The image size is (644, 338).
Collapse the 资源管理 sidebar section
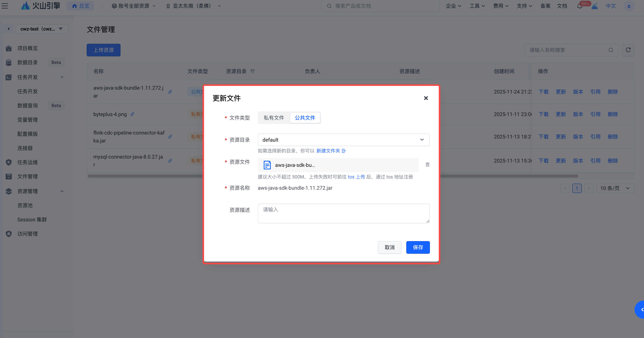[x=62, y=191]
